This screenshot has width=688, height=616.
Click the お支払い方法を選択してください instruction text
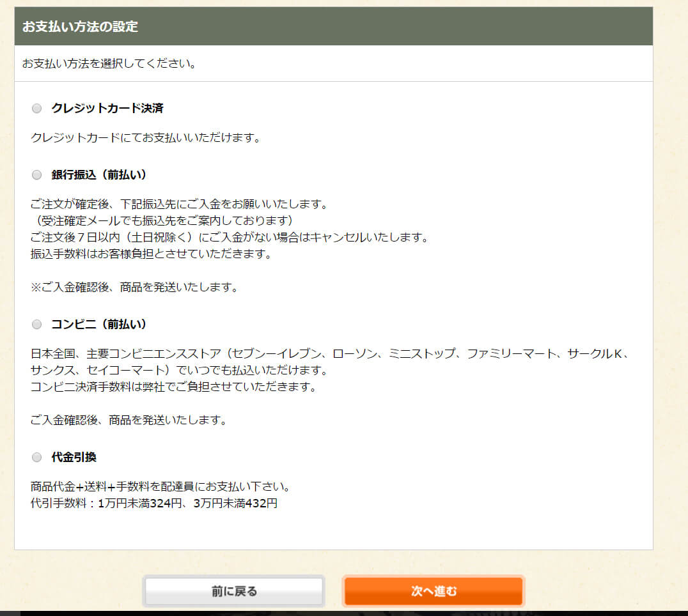pos(109,64)
